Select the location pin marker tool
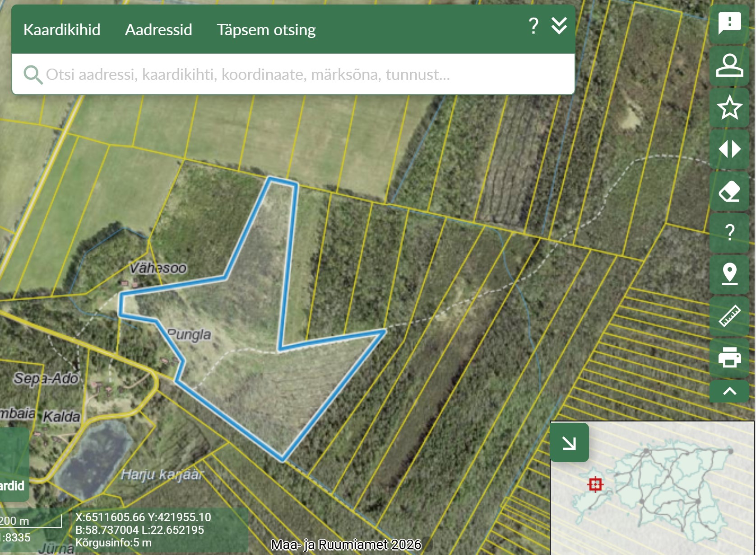Screen dimensions: 756x555 tap(729, 274)
